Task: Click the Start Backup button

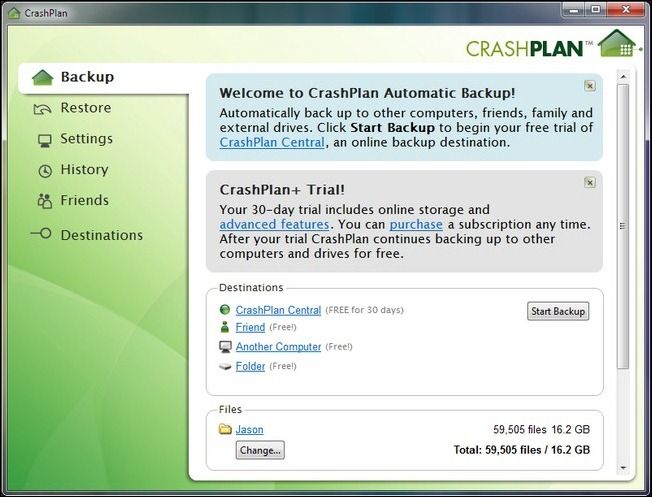Action: click(558, 311)
